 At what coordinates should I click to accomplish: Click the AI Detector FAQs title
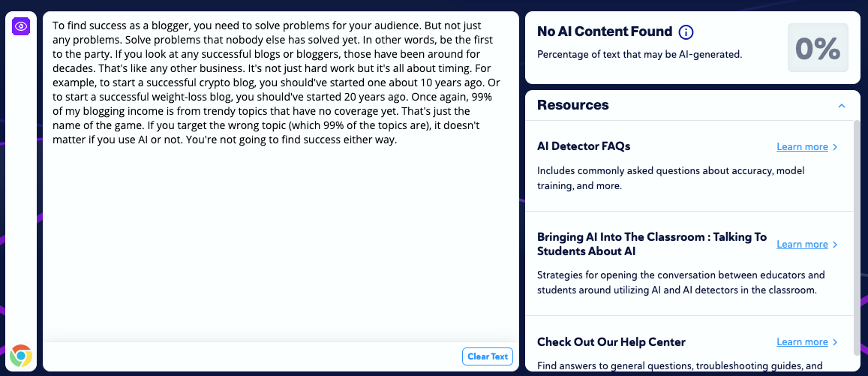pyautogui.click(x=584, y=146)
